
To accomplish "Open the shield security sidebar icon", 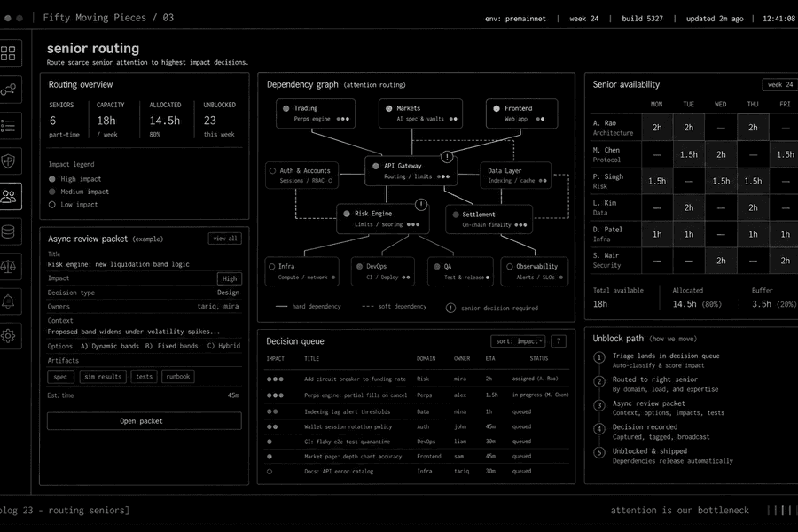I will (9, 161).
